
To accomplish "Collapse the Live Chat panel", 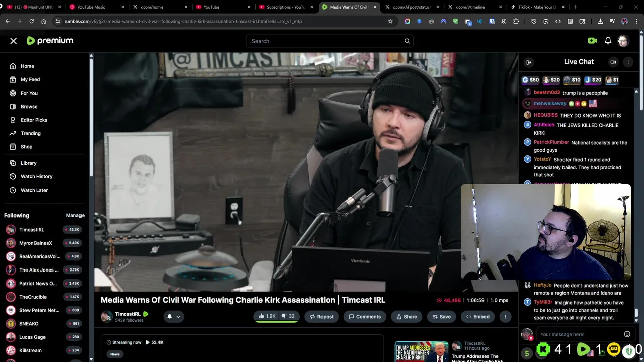I will [529, 62].
